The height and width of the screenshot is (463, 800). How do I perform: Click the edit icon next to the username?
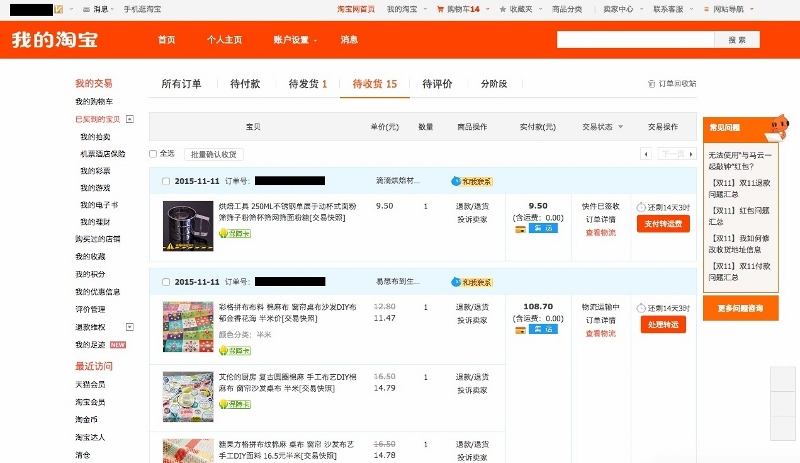pyautogui.click(x=59, y=9)
